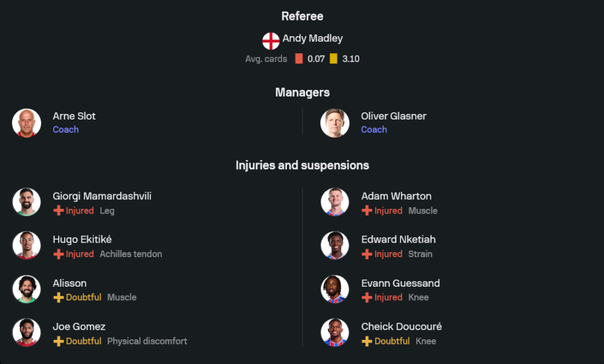Image resolution: width=604 pixels, height=364 pixels.
Task: Open Hugo Ekitiké's player page
Action: click(82, 240)
